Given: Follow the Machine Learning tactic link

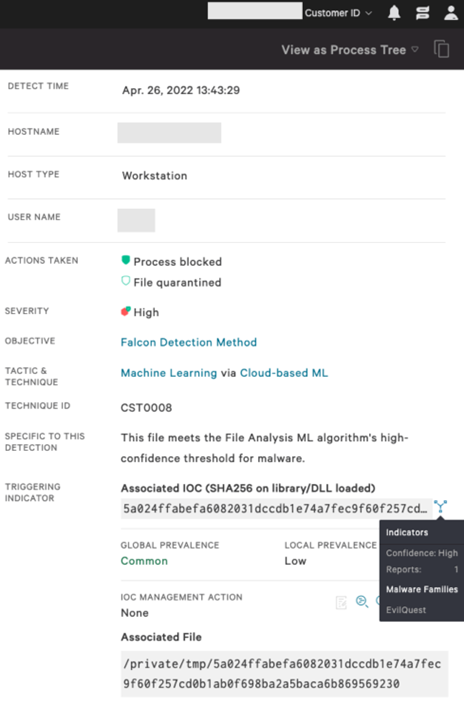Looking at the screenshot, I should click(169, 373).
